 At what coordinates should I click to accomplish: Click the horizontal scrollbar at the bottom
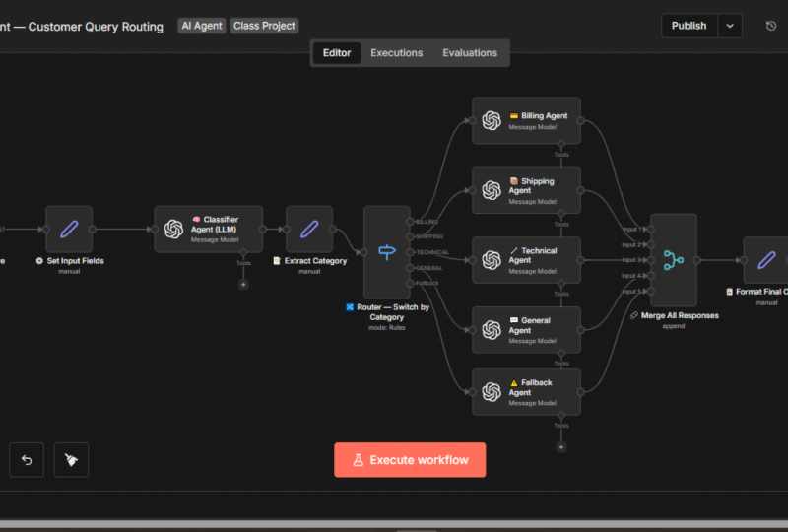tap(394, 524)
